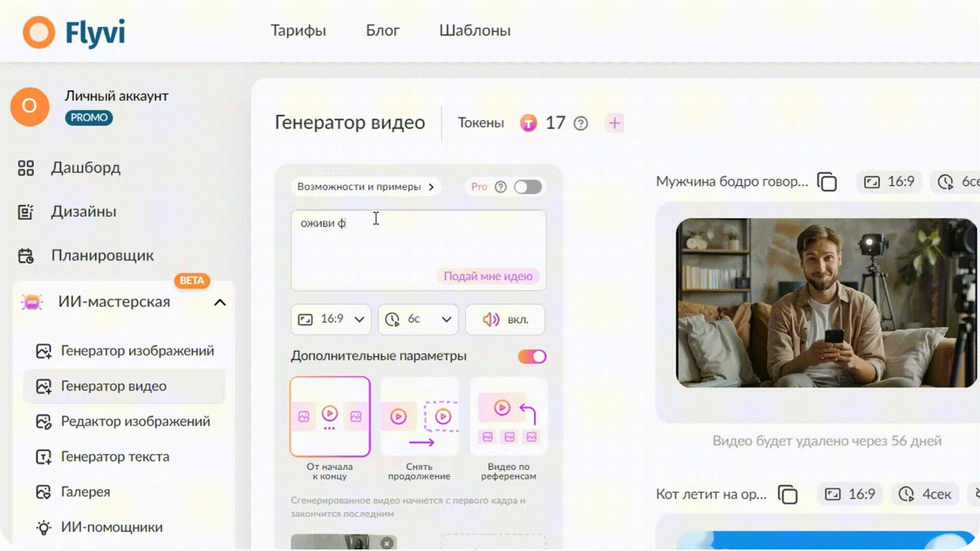This screenshot has width=980, height=551.
Task: Click Подай мне идею button
Action: (488, 276)
